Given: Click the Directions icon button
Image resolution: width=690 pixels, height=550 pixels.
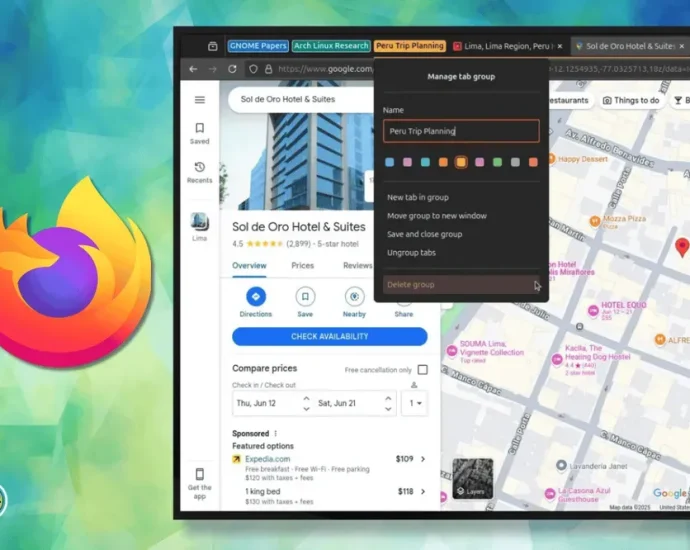Looking at the screenshot, I should click(x=256, y=297).
